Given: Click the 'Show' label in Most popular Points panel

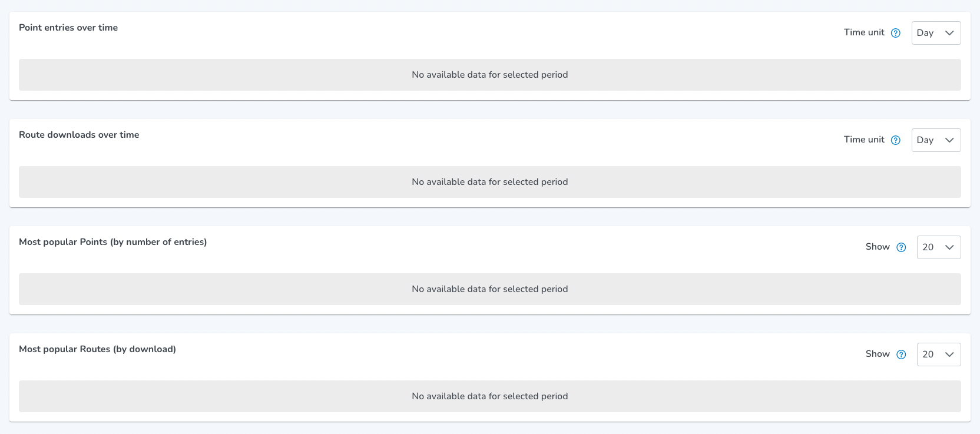Looking at the screenshot, I should pyautogui.click(x=878, y=247).
